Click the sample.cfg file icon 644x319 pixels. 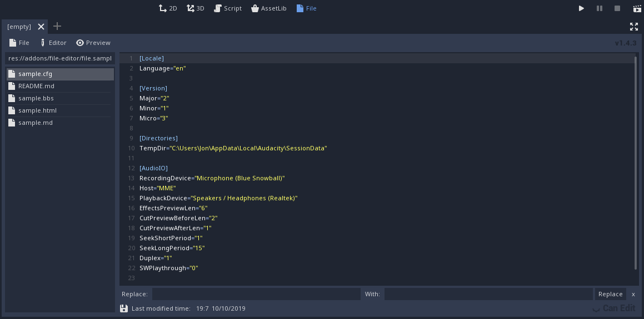coord(12,74)
